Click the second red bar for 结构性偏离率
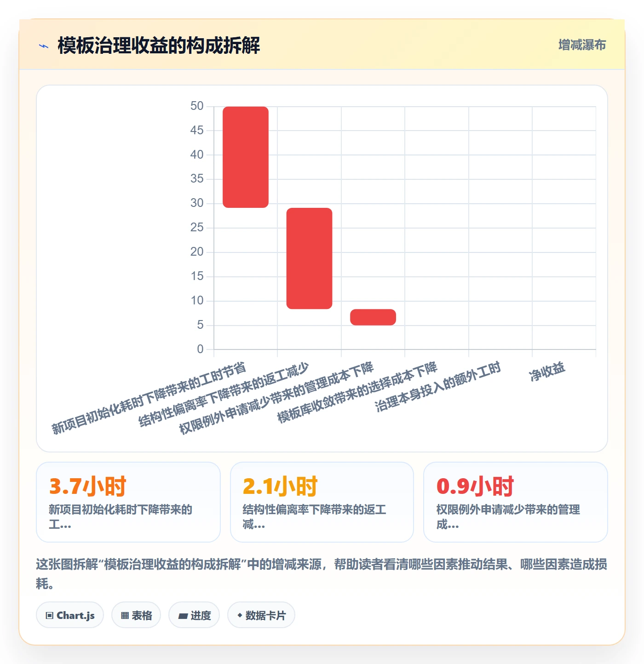 click(x=309, y=258)
